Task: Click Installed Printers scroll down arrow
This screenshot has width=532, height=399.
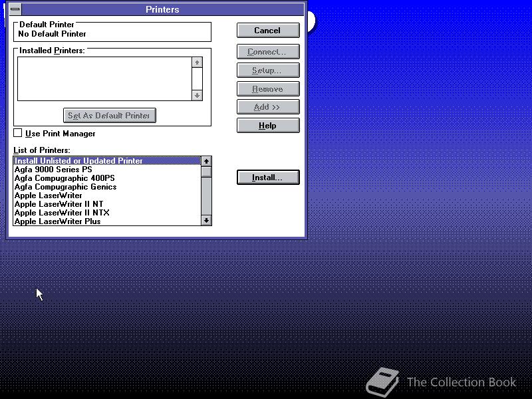Action: 197,95
